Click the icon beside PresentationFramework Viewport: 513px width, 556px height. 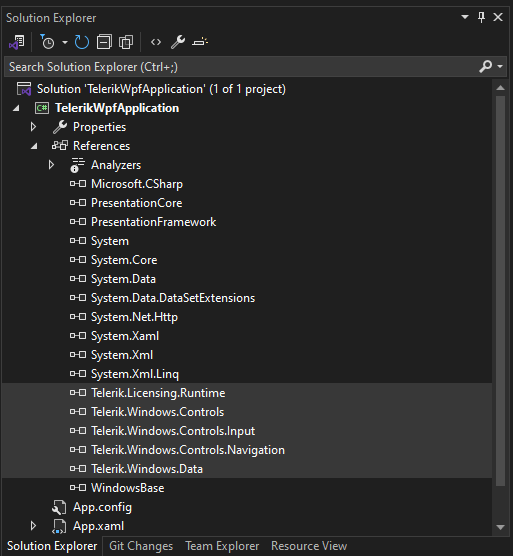pyautogui.click(x=78, y=222)
